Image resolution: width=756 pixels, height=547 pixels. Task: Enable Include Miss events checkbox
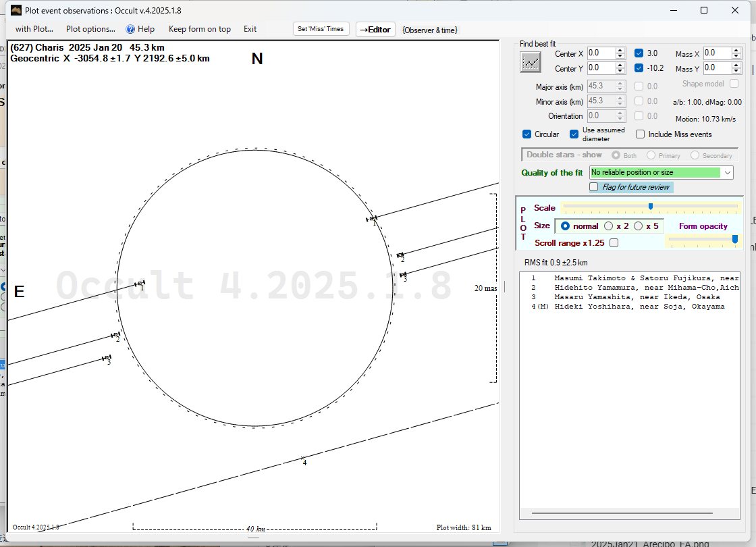point(641,134)
